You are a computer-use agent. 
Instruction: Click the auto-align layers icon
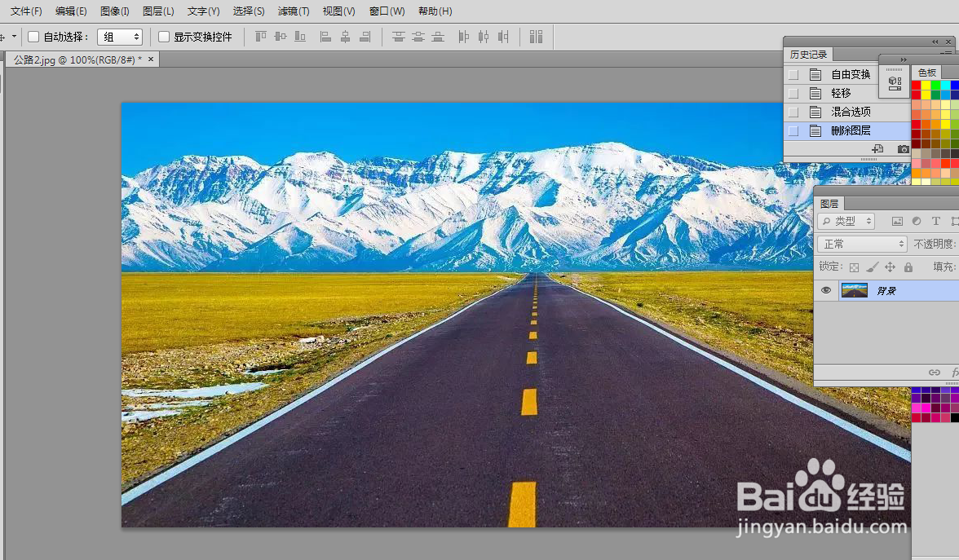(537, 37)
